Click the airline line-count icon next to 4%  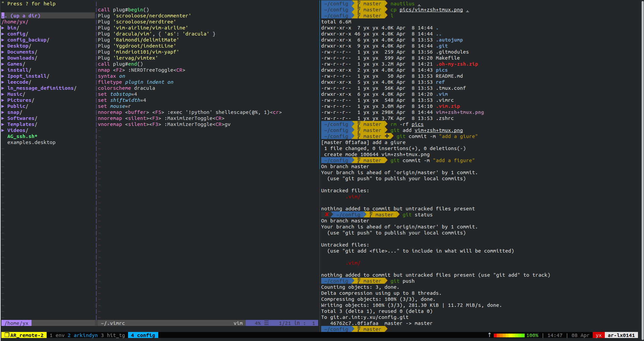(267, 323)
